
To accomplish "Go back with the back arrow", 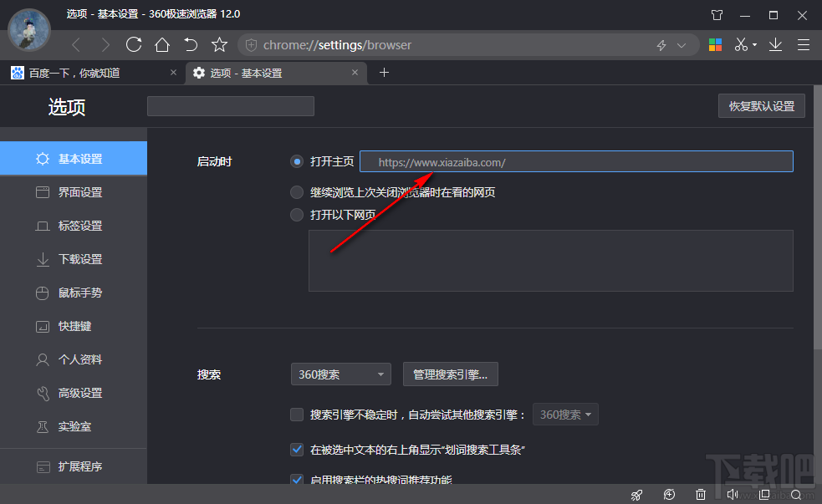I will 77,45.
